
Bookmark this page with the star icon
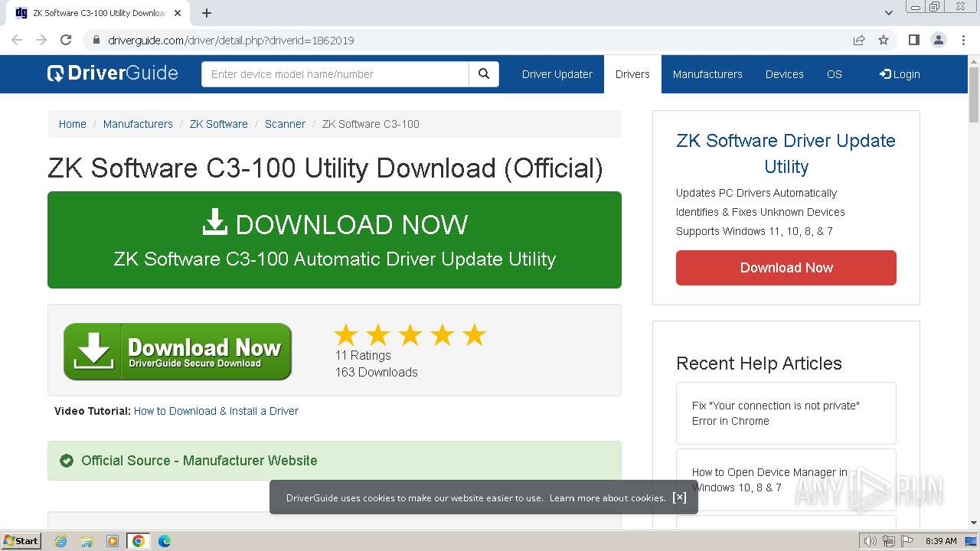tap(884, 41)
